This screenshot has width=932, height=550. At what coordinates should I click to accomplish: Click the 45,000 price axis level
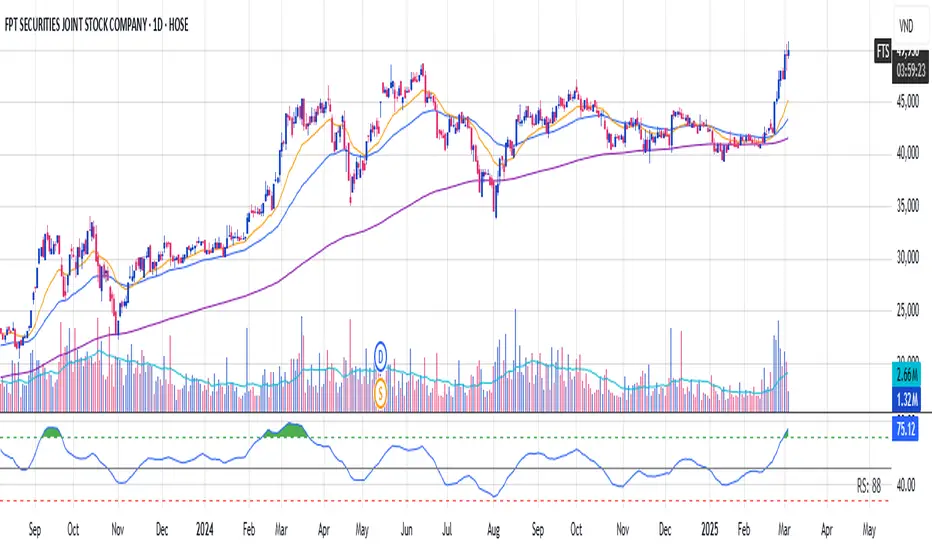[x=906, y=101]
